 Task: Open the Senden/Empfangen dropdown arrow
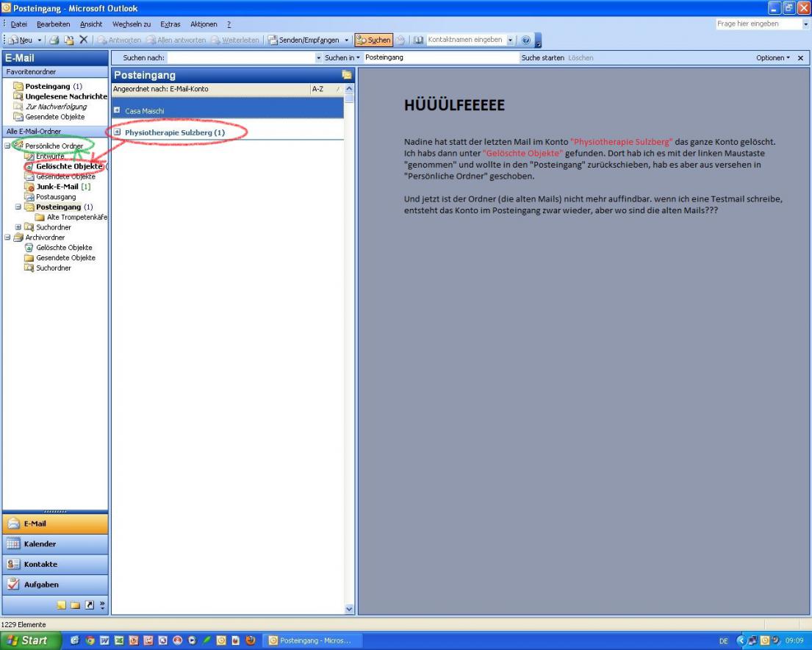[346, 40]
